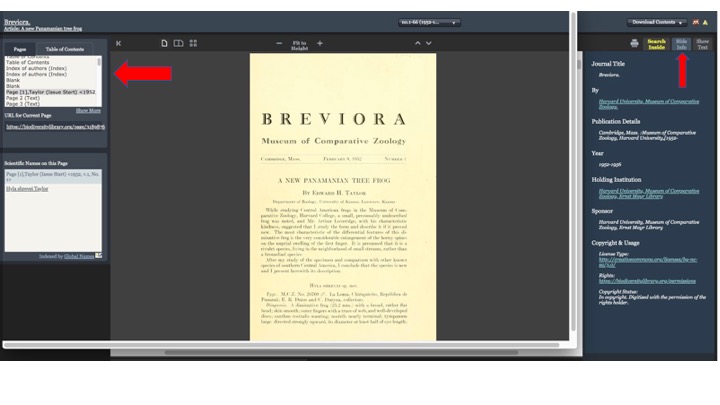
Task: Open Holding Institution Ernst Mayr Library link
Action: tap(648, 193)
